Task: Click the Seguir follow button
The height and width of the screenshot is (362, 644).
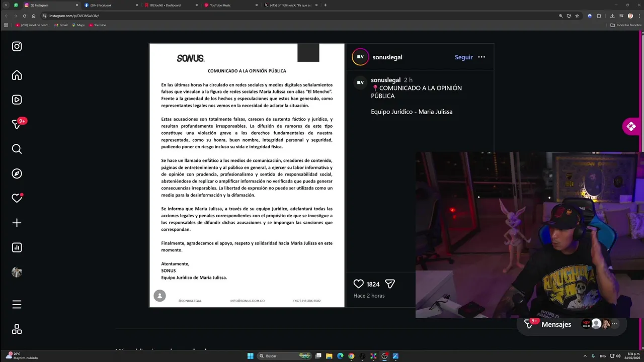Action: coord(463,57)
